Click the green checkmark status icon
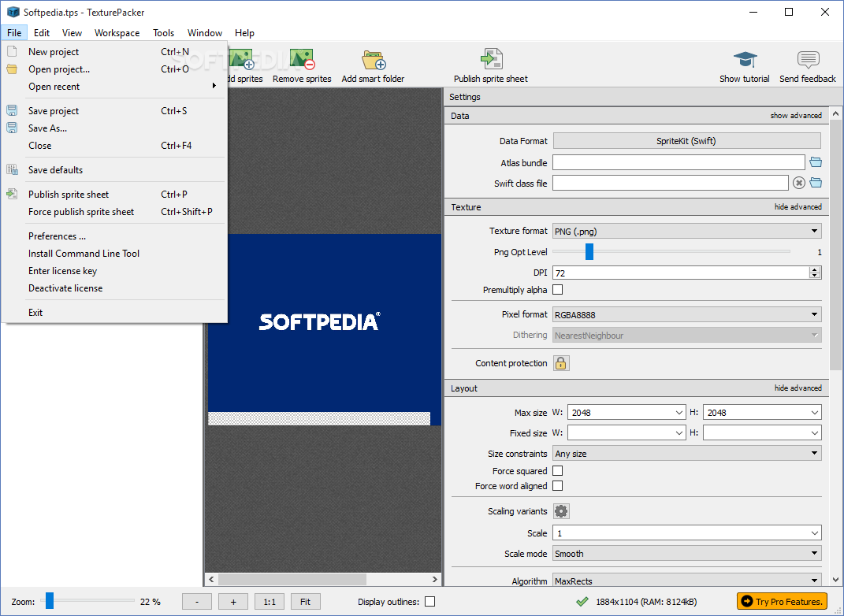This screenshot has width=844, height=616. (582, 602)
